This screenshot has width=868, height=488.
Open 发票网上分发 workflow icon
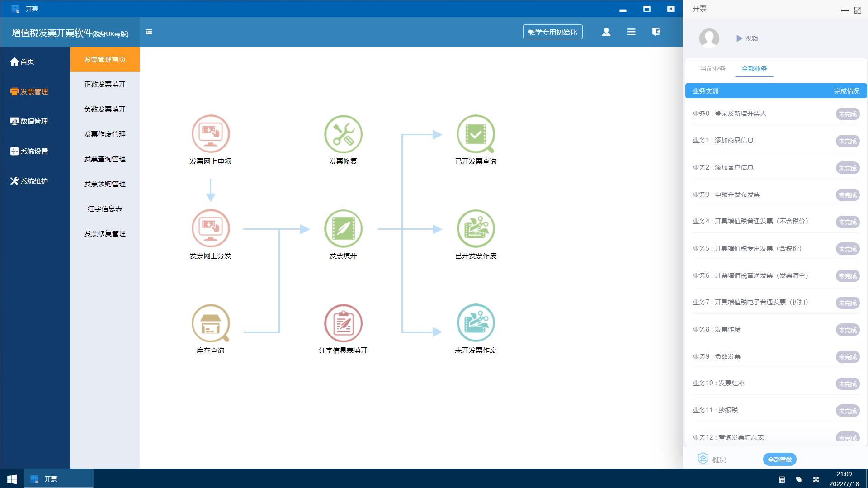(211, 228)
